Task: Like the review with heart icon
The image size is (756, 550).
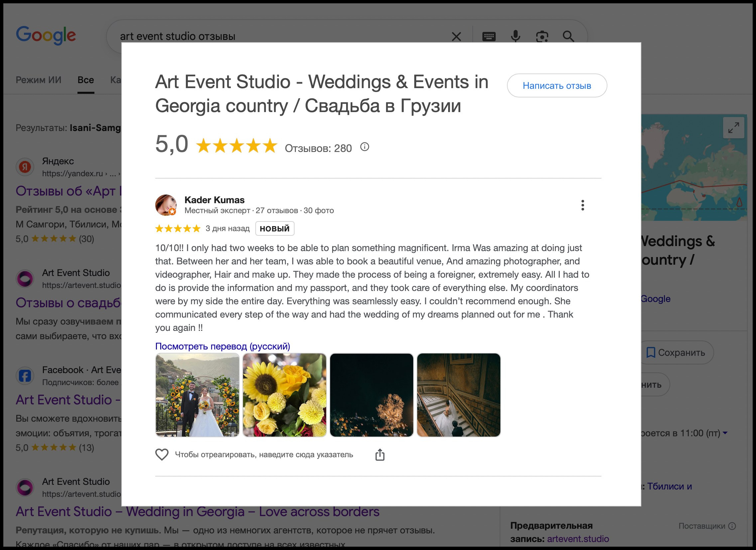Action: 162,455
